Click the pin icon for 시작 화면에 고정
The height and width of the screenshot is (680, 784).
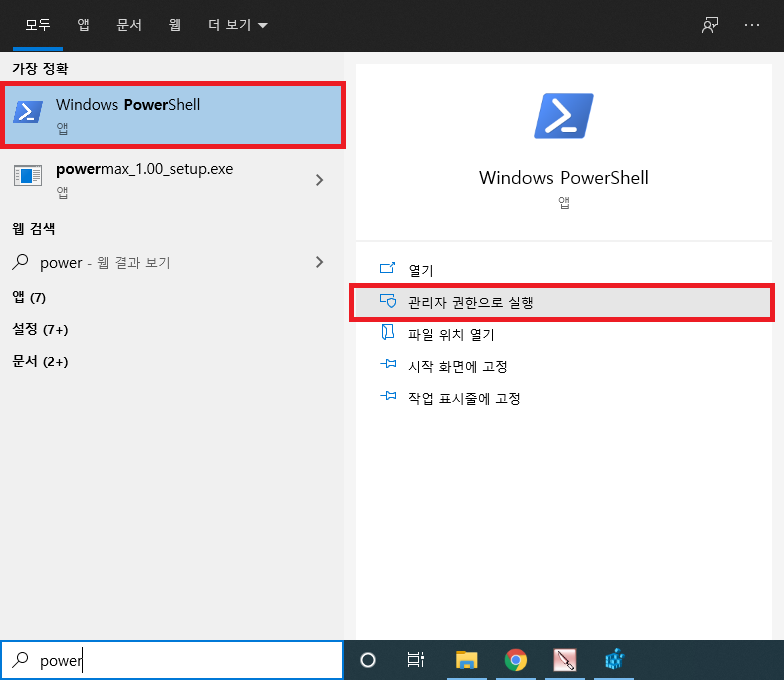coord(388,364)
